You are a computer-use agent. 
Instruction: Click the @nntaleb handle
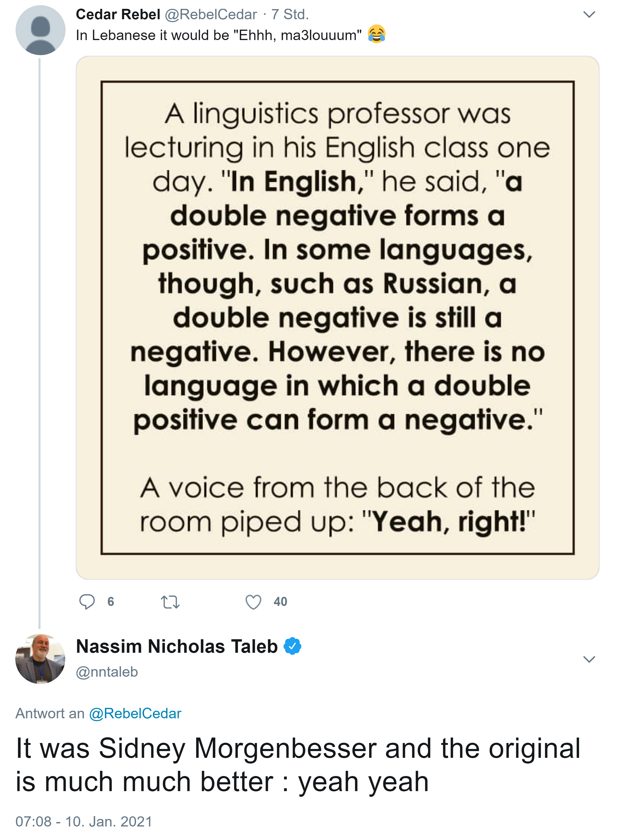pyautogui.click(x=107, y=671)
